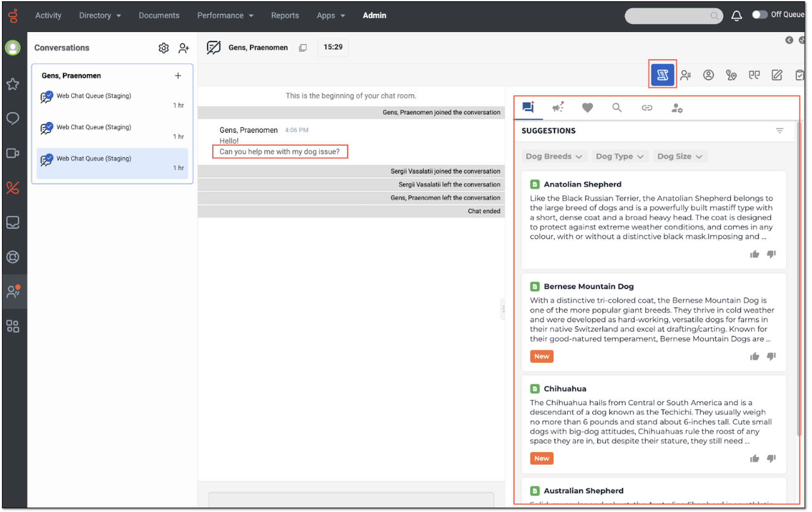Image resolution: width=812 pixels, height=512 pixels.
Task: Open the highlighted Script/Knowledge panel icon
Action: 662,75
